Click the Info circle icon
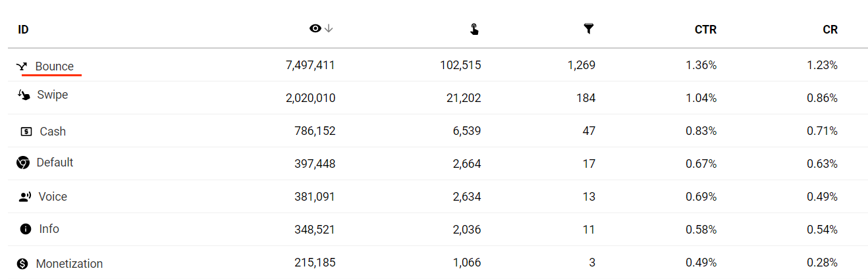Screen dimensions: 868x279 coord(26,229)
